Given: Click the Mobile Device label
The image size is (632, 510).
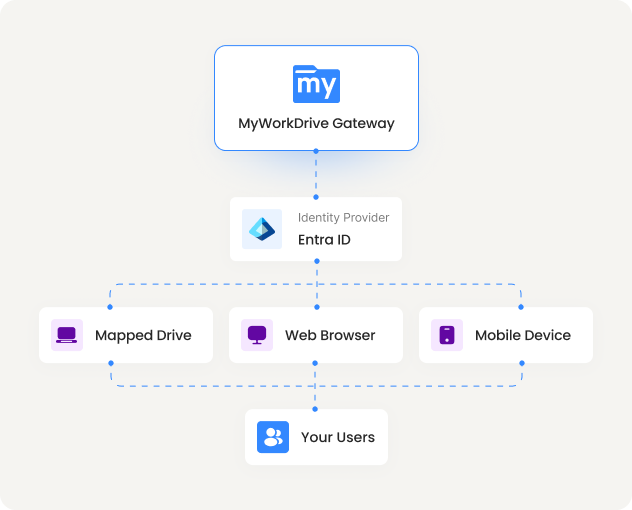Looking at the screenshot, I should pyautogui.click(x=523, y=335).
